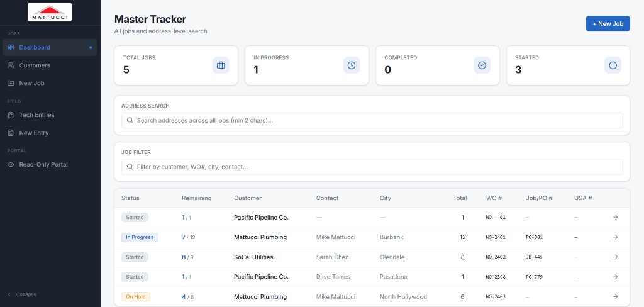Image resolution: width=644 pixels, height=307 pixels.
Task: Click the WO # column header
Action: coord(494,198)
